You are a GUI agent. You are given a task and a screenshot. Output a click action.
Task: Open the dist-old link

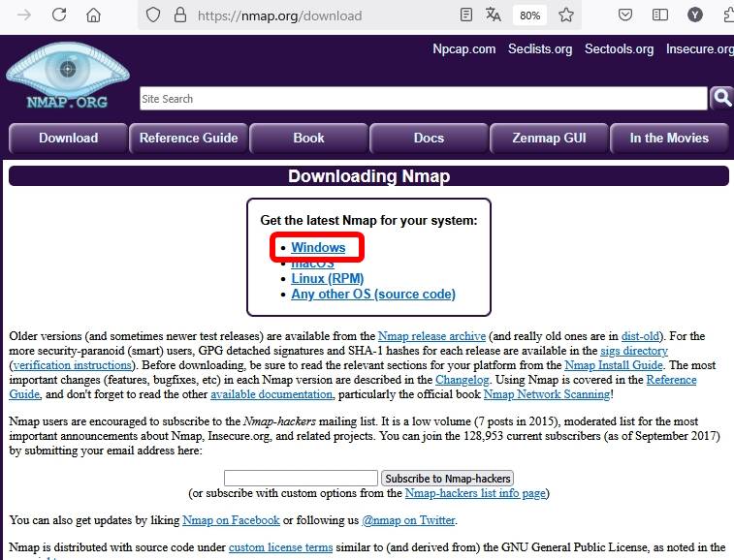[x=640, y=336]
